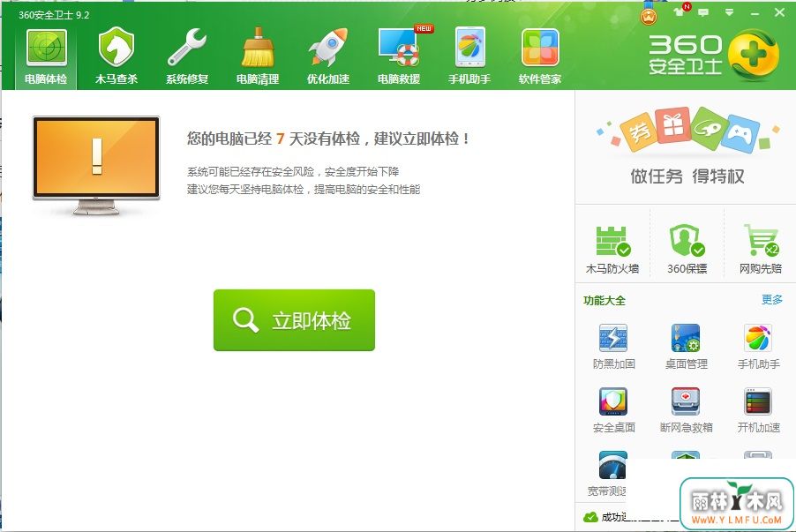Launch the 安全桌面 tool
The image size is (796, 532).
click(613, 410)
